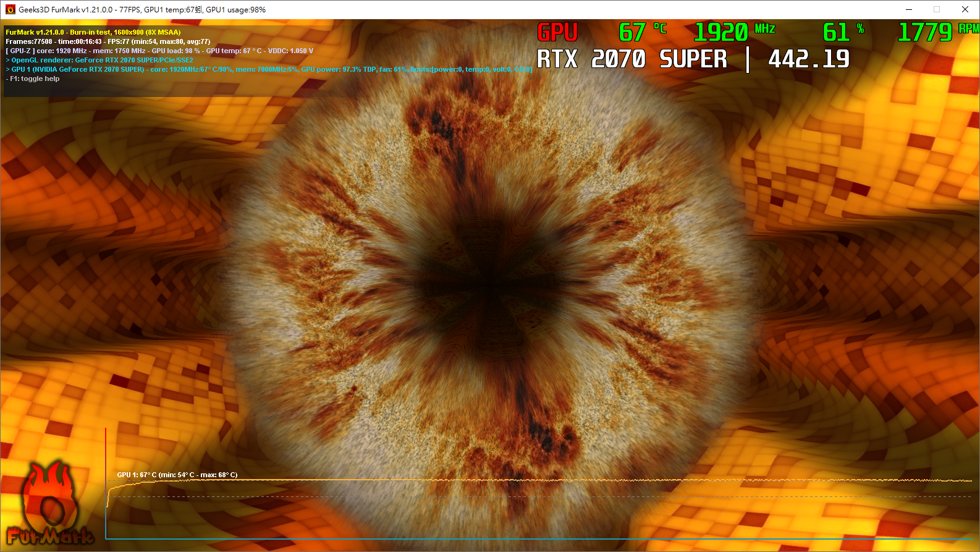Click the '[ GPU-Z ] core: 1920 MHz' line
Image resolution: width=980 pixels, height=552 pixels.
(159, 51)
